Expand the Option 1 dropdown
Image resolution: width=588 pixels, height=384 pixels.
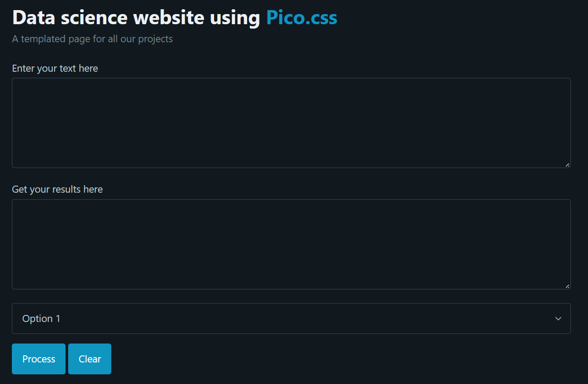(x=290, y=318)
